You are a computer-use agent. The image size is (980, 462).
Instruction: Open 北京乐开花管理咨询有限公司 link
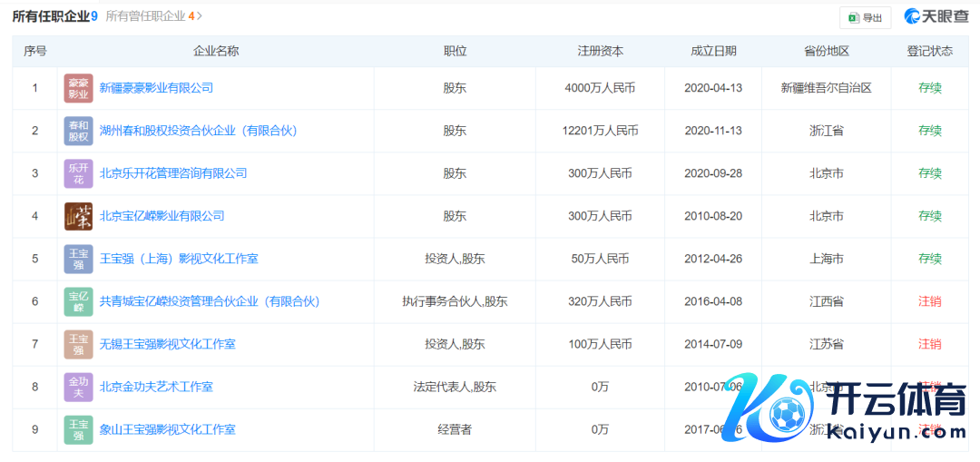point(172,173)
